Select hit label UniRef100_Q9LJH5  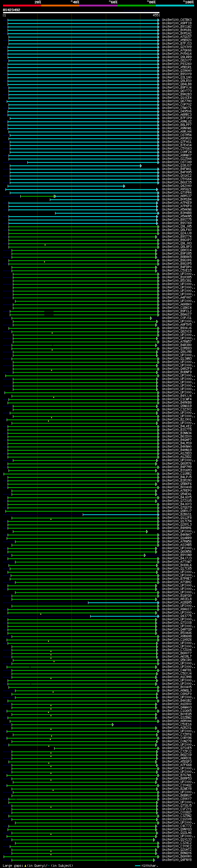click(177, 226)
